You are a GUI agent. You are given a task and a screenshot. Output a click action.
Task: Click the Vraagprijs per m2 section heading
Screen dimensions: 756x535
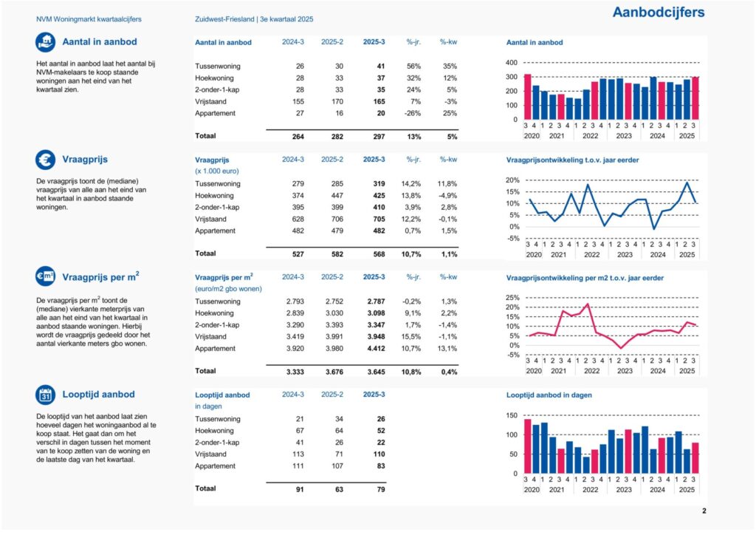(101, 277)
